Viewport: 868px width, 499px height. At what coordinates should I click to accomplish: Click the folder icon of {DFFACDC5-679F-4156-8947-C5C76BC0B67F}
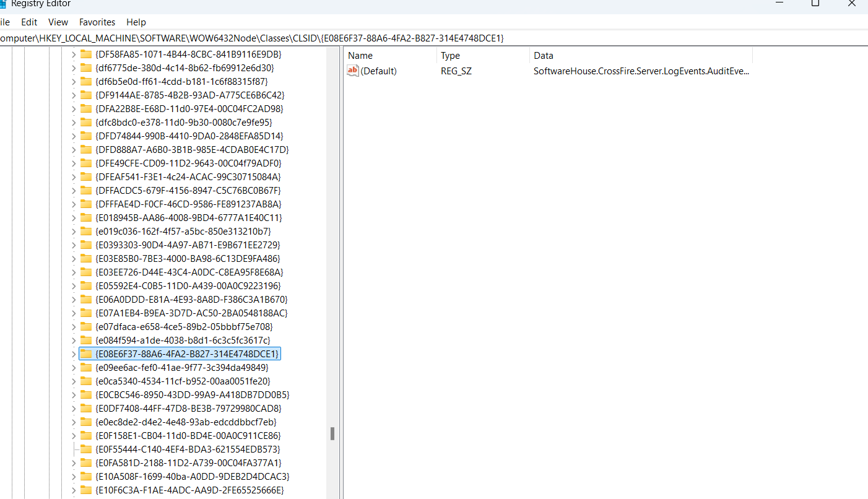(86, 191)
